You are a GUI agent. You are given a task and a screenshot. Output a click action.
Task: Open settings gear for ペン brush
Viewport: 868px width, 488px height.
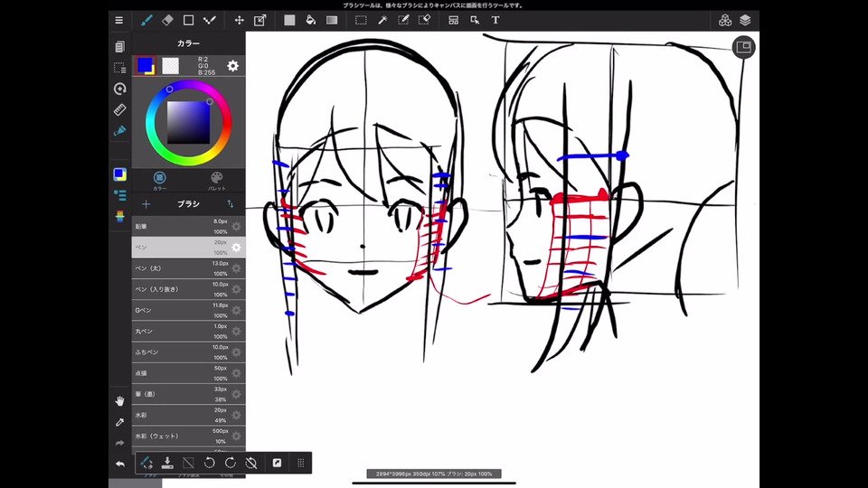click(236, 248)
